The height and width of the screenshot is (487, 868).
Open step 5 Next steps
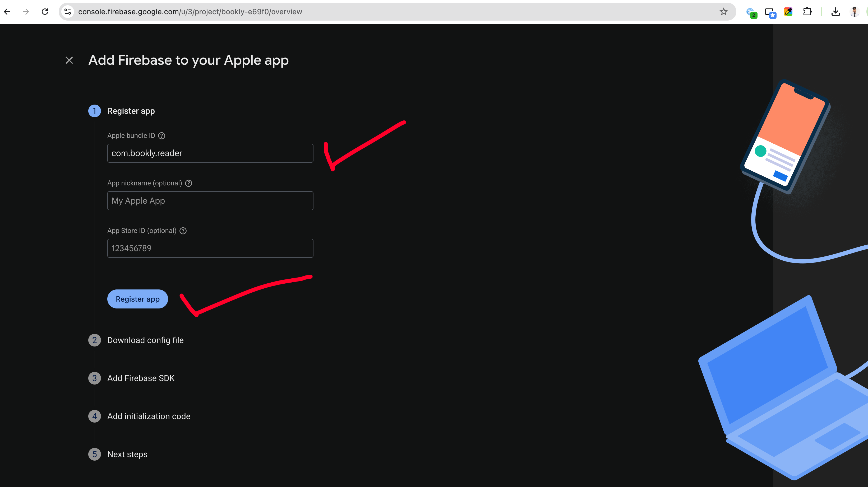tap(127, 454)
